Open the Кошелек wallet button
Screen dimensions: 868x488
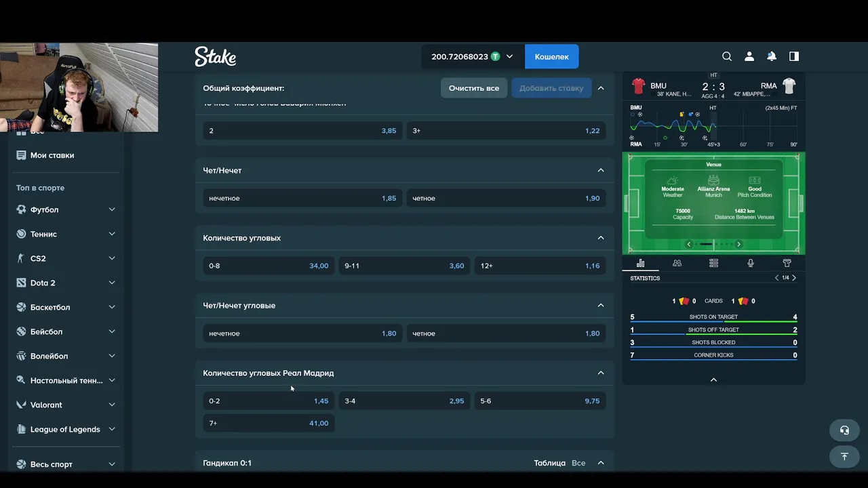(x=552, y=57)
